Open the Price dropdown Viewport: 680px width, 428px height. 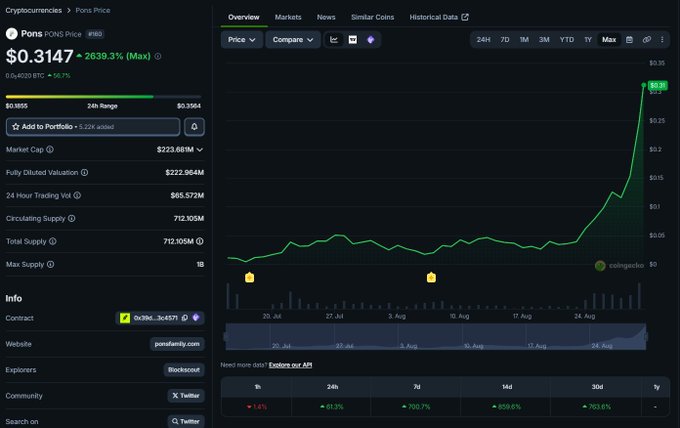click(242, 40)
